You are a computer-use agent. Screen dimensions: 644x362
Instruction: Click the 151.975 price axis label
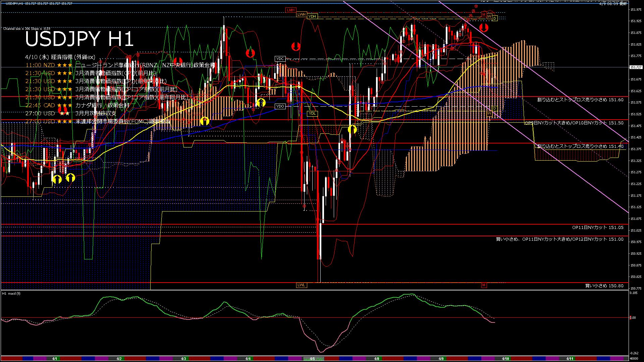636,9
